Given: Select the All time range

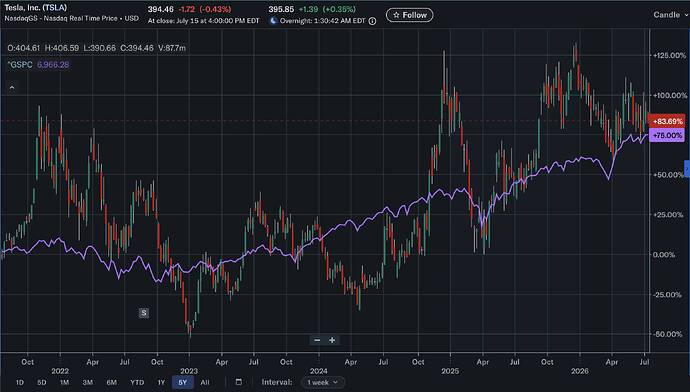Looking at the screenshot, I should pos(205,382).
